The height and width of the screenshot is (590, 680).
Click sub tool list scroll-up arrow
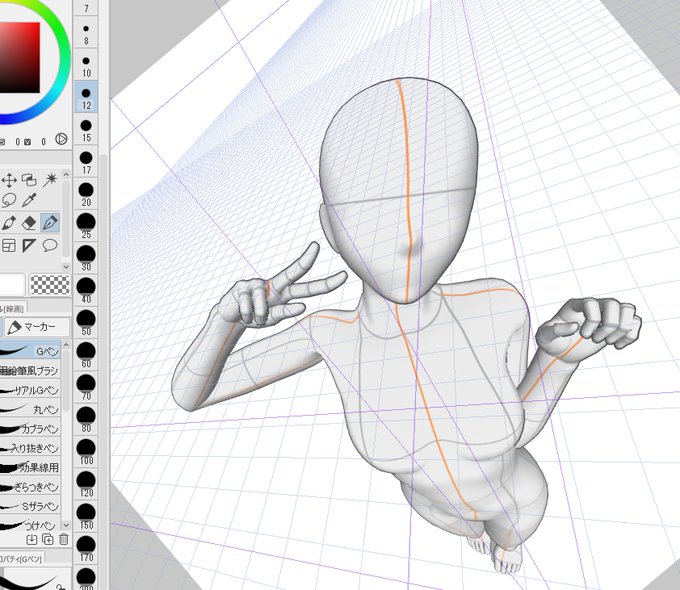pyautogui.click(x=66, y=345)
